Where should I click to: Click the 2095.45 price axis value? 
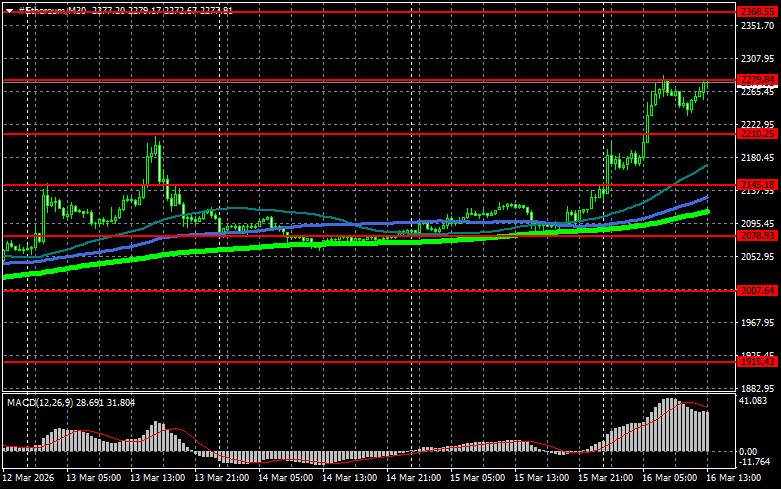[x=758, y=223]
